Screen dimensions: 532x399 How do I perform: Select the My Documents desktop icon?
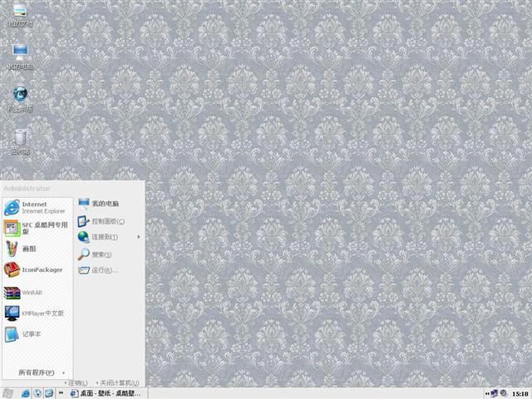pyautogui.click(x=20, y=15)
